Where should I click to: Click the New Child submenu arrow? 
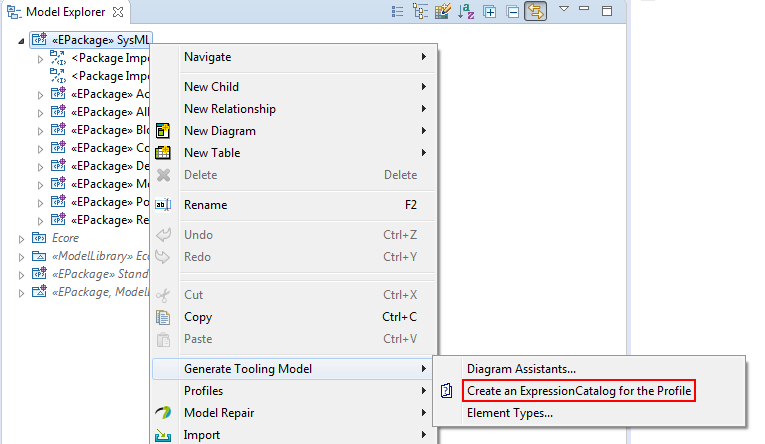pos(424,87)
